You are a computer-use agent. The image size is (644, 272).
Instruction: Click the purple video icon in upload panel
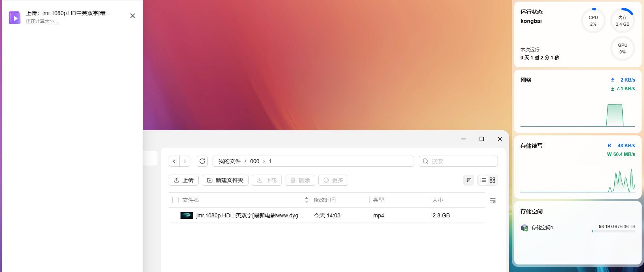(x=15, y=18)
